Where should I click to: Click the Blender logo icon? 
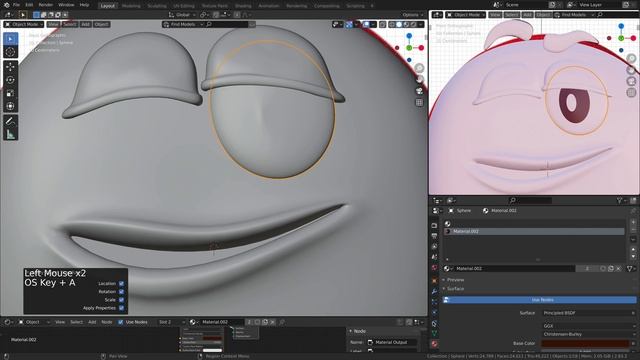point(6,5)
